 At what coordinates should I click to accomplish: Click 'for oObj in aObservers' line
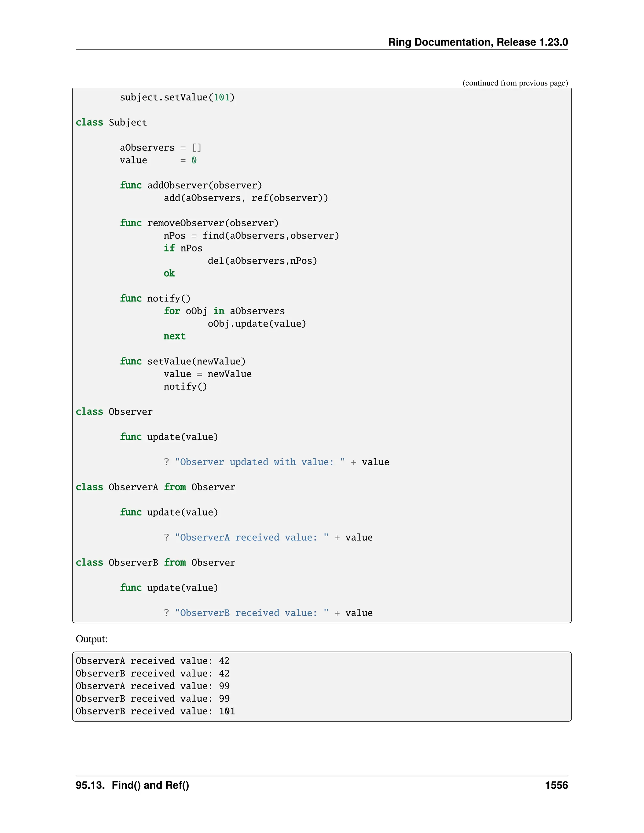(x=224, y=311)
